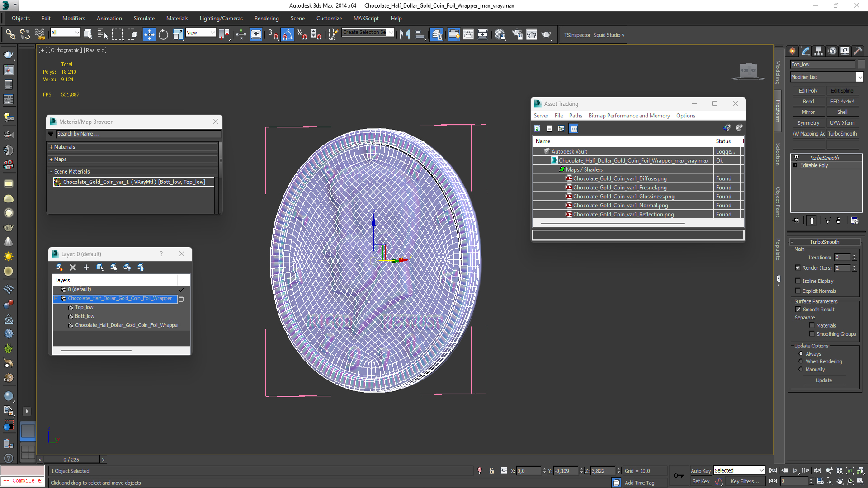Activate the Select and Scale tool
The image size is (868, 488).
point(178,34)
